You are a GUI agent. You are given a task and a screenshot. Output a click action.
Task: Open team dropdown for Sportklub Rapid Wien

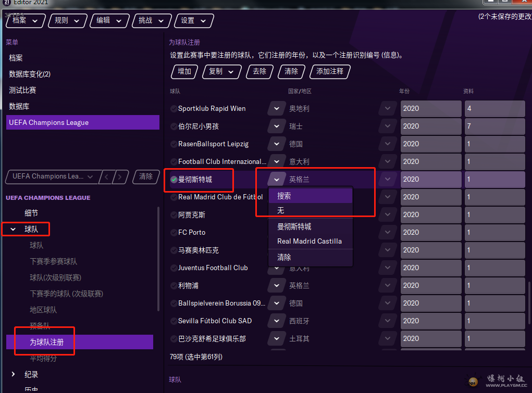[277, 108]
